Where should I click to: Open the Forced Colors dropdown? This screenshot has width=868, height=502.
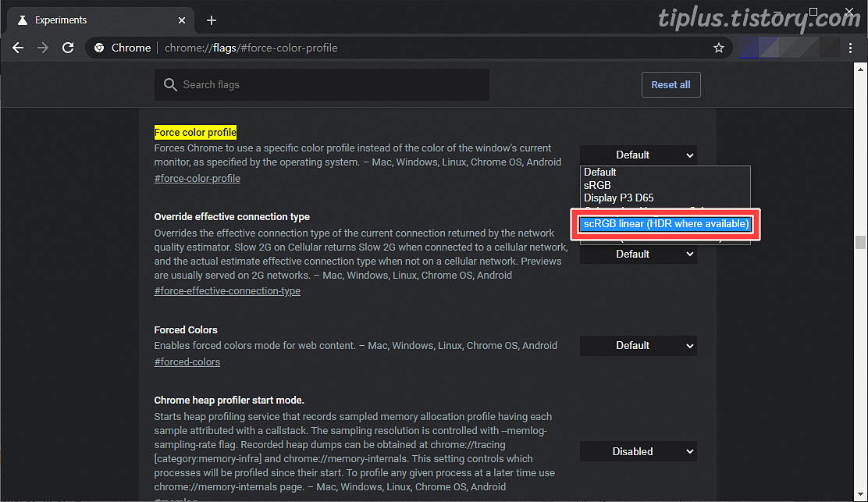(x=639, y=345)
